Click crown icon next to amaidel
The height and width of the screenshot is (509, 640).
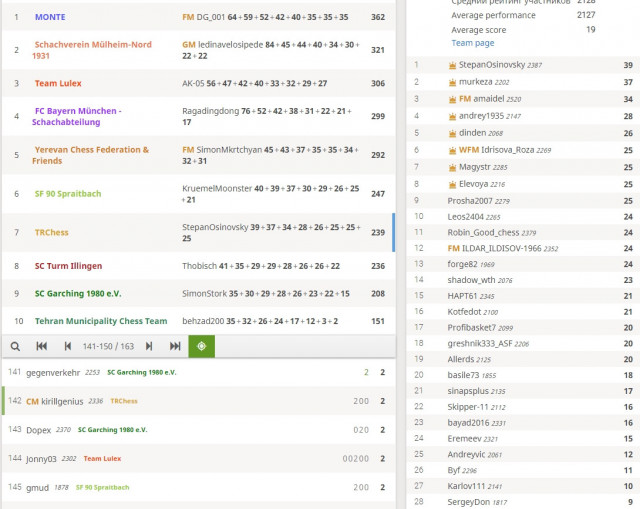pos(452,99)
